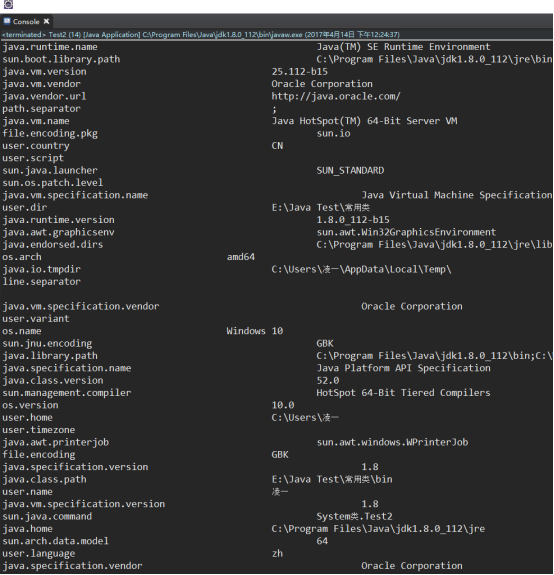Click the user.timezone property name
Viewport: 554px width, 575px height.
click(x=39, y=430)
